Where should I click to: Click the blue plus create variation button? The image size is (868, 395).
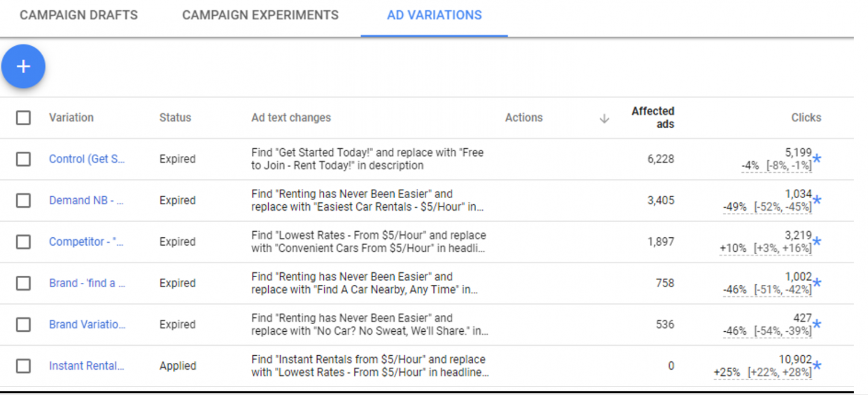[24, 66]
